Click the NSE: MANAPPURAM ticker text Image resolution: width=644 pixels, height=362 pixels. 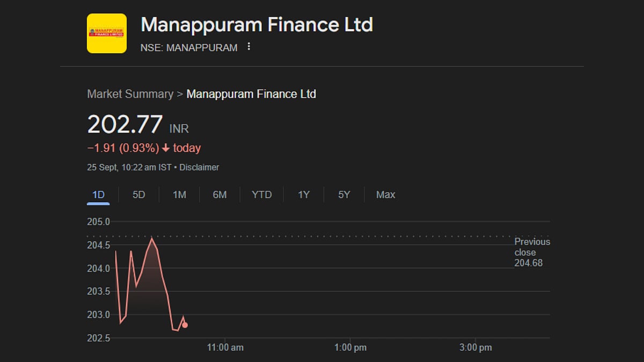click(189, 48)
